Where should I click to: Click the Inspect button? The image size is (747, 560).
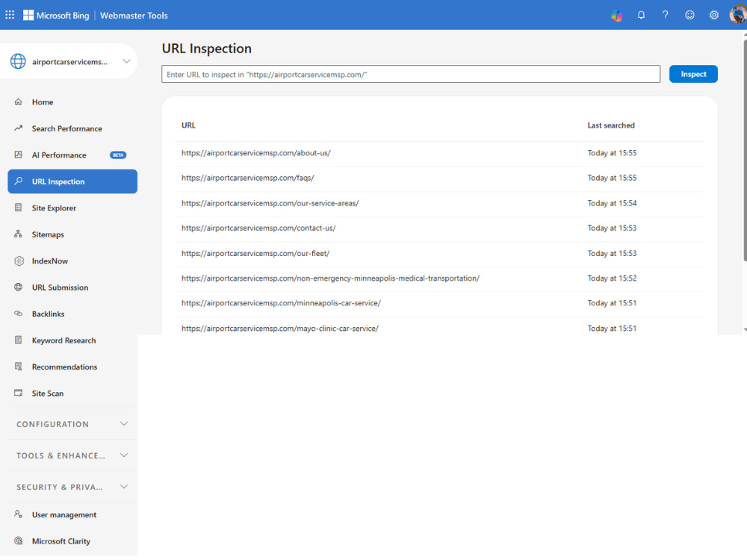(x=693, y=74)
